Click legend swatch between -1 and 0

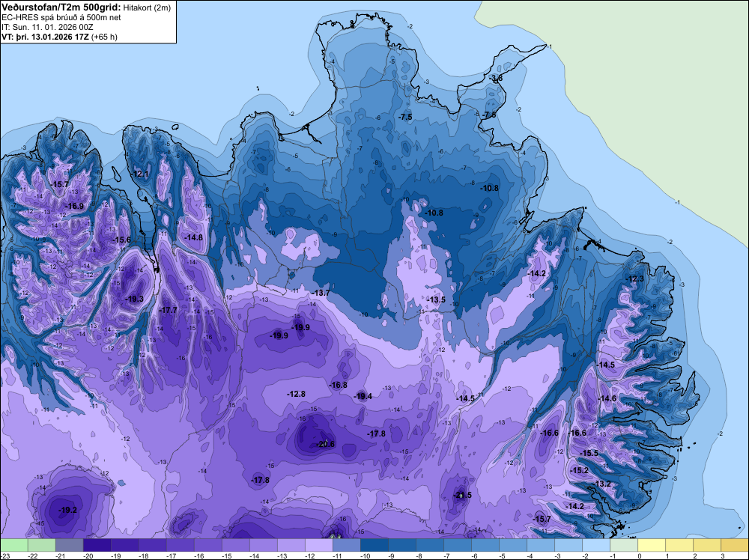pyautogui.click(x=624, y=545)
